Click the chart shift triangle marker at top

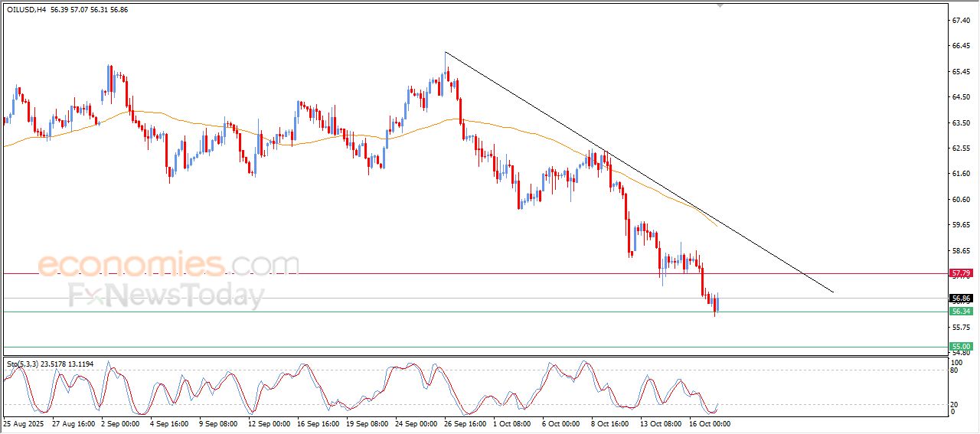719,5
